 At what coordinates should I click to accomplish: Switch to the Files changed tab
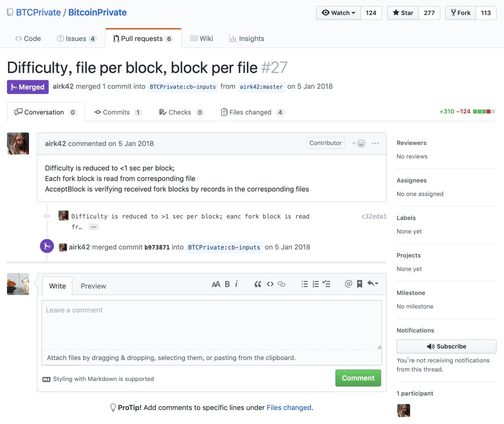(252, 112)
